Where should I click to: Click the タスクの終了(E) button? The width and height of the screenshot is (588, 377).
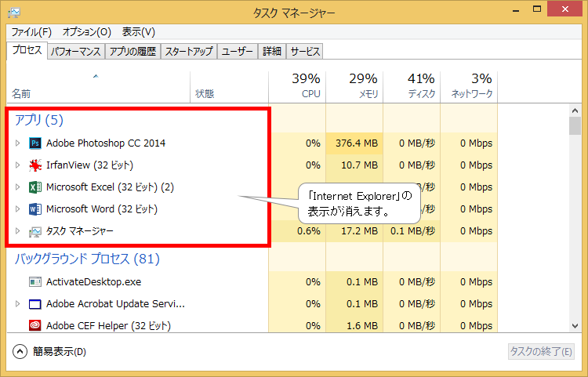coord(541,351)
